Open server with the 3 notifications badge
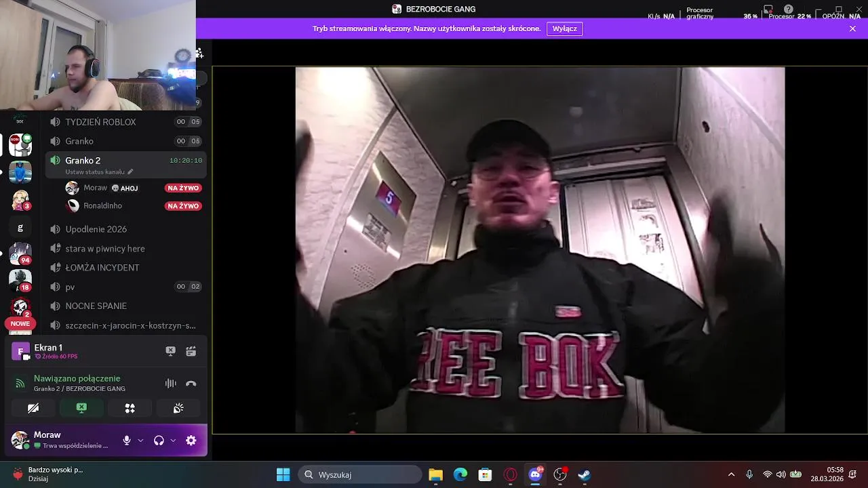 point(20,201)
